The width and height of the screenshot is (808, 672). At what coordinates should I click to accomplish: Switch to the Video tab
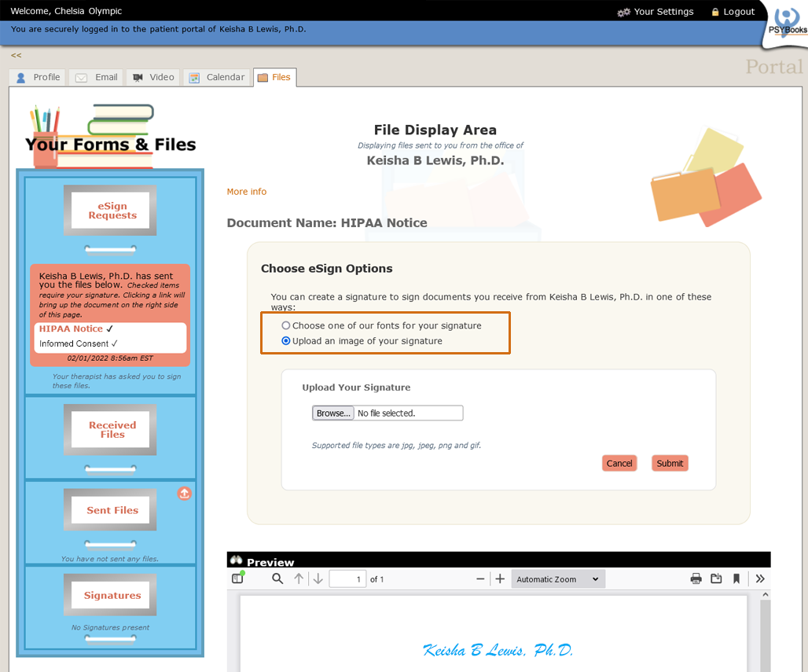[x=153, y=77]
